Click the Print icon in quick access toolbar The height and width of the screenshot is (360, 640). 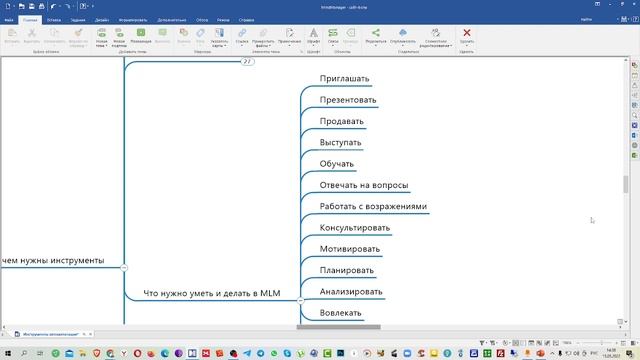point(42,6)
